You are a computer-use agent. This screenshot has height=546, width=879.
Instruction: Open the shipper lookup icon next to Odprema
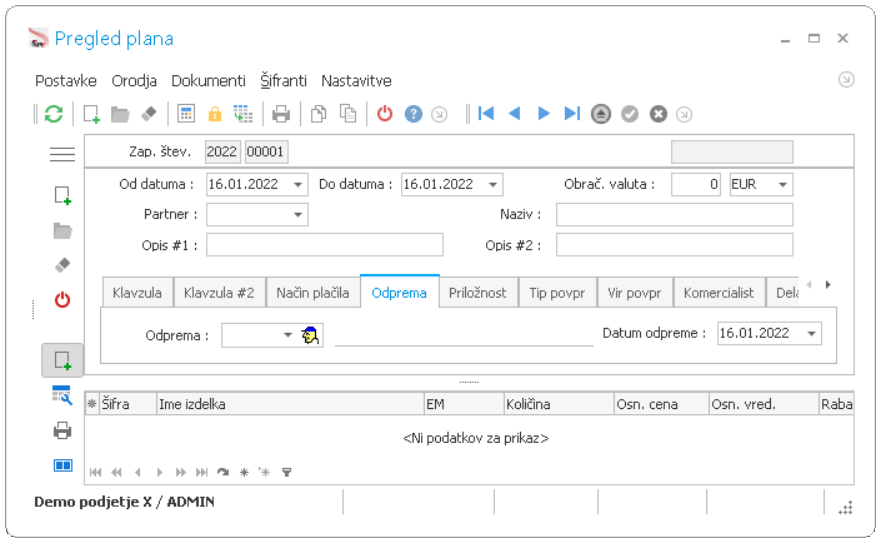click(310, 335)
